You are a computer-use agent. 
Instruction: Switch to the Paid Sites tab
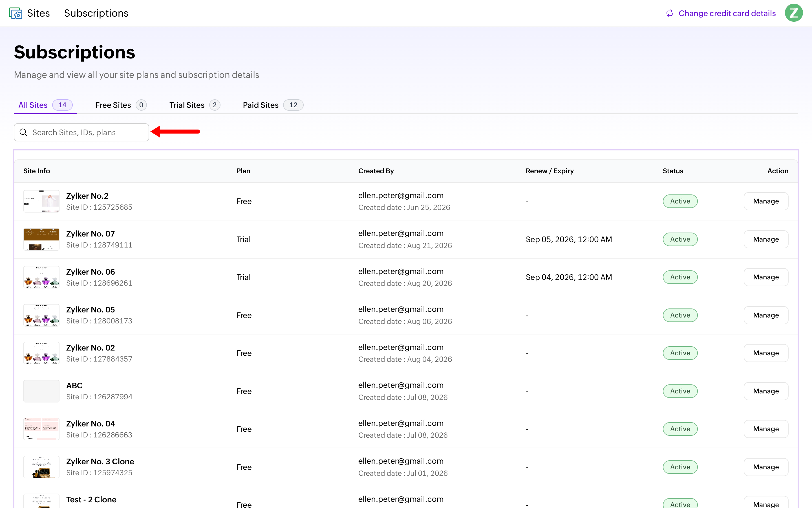pos(273,105)
